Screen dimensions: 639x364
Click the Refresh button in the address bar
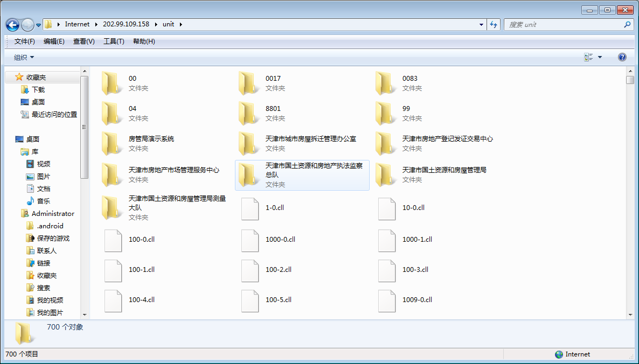(x=494, y=24)
